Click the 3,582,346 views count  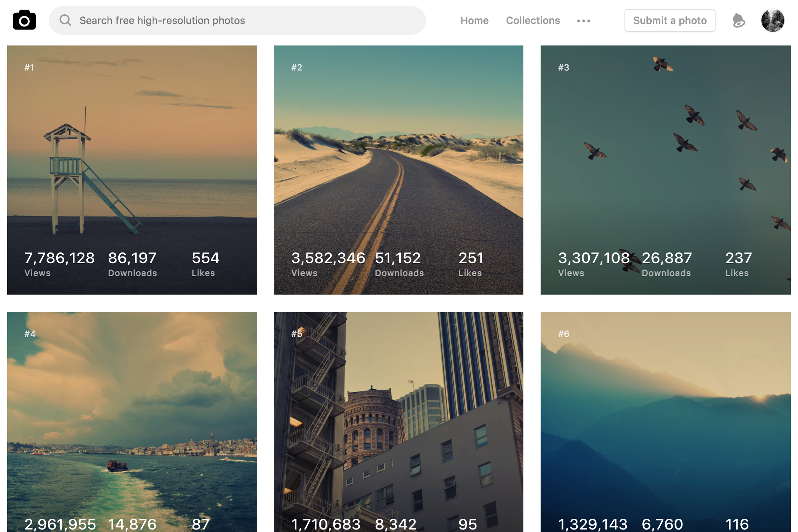(328, 258)
